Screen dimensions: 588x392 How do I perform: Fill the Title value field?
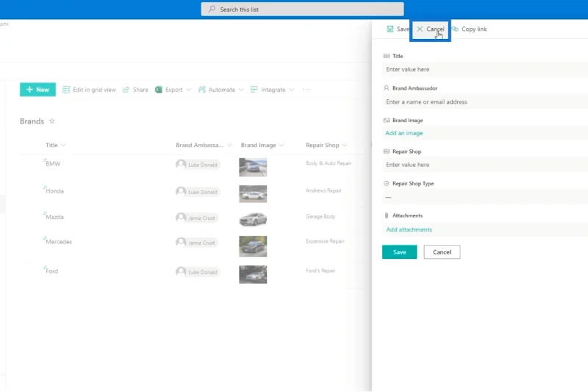point(485,69)
